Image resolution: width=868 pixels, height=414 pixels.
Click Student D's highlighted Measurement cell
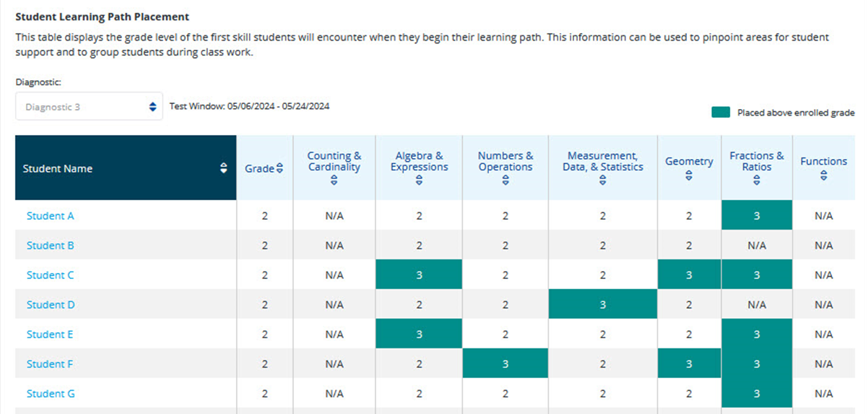tap(602, 304)
